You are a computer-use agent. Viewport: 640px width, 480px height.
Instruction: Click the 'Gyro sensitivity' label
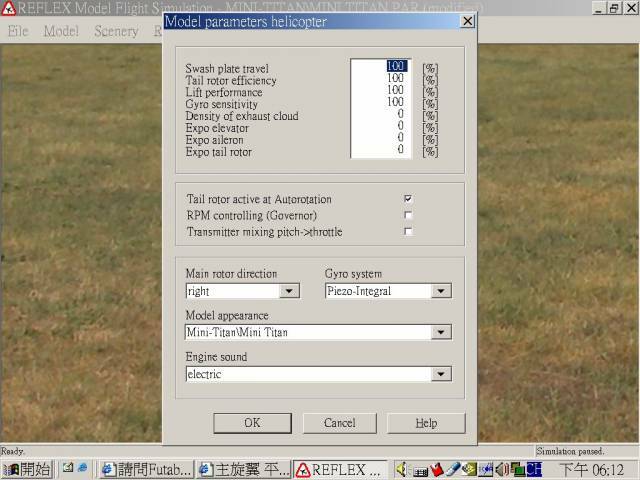222,104
